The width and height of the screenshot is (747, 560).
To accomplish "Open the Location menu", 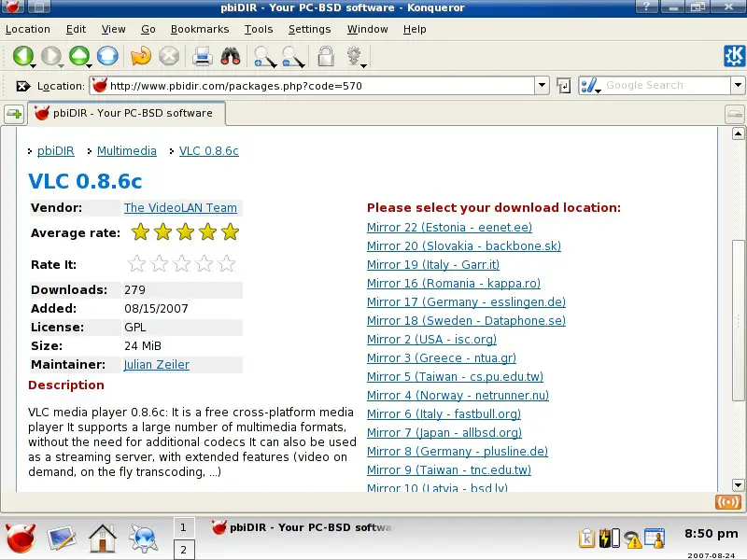I will pyautogui.click(x=28, y=29).
